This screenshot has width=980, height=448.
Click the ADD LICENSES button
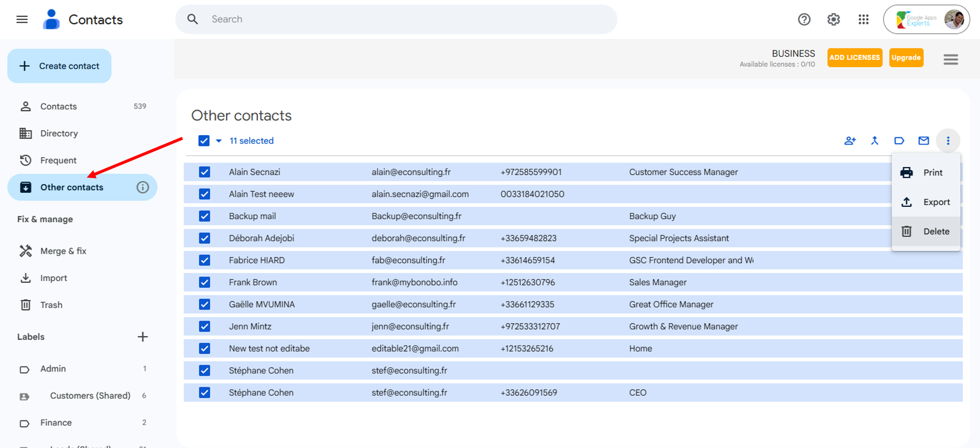[855, 57]
